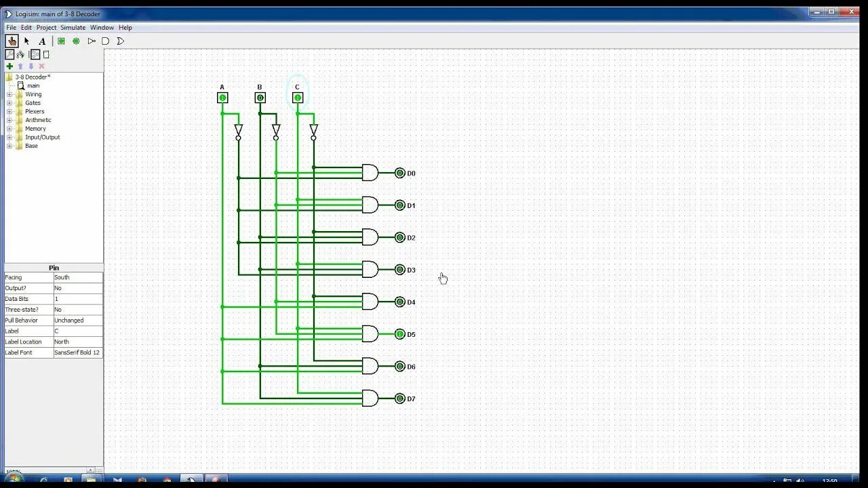Viewport: 868px width, 488px height.
Task: Change the Three-state? value No
Action: coord(78,309)
